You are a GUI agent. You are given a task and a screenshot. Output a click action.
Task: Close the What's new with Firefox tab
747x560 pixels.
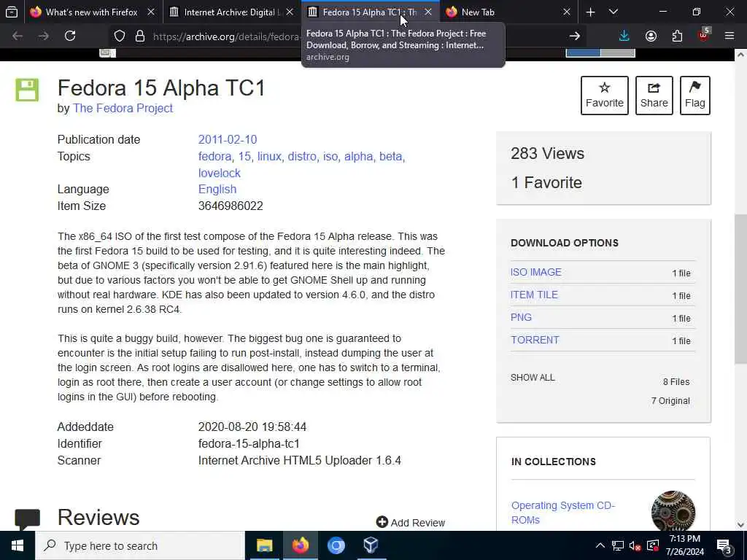151,12
